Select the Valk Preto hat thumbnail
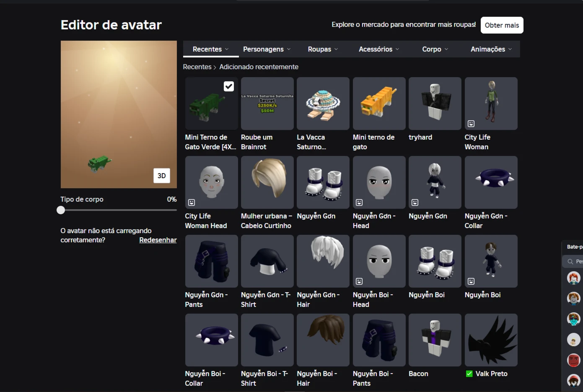The width and height of the screenshot is (583, 392). 491,340
